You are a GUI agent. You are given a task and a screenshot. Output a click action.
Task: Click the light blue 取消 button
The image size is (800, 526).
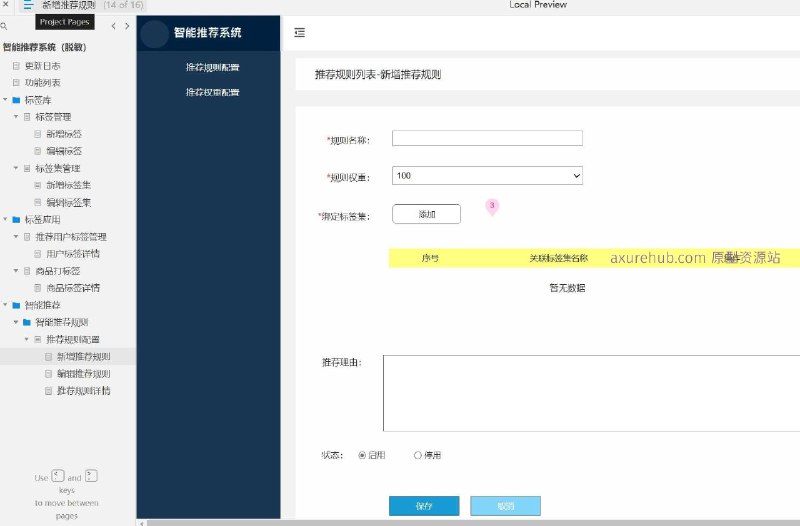coord(505,506)
